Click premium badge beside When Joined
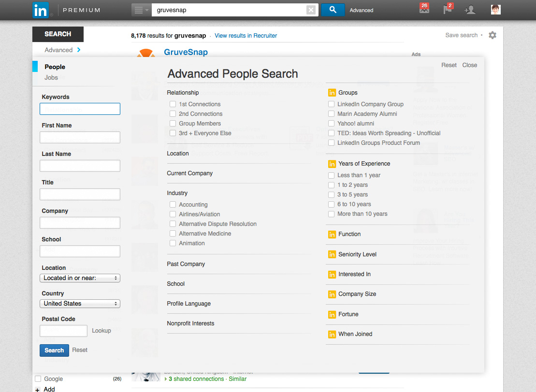 332,334
